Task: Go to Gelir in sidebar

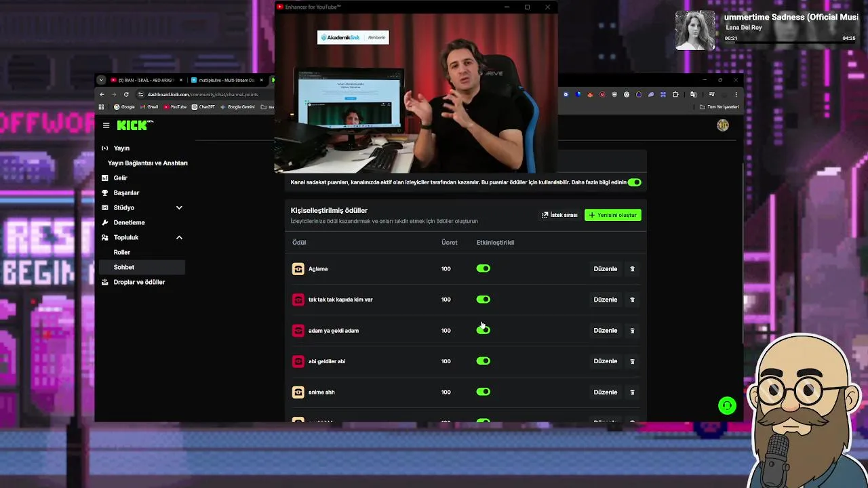Action: point(142,178)
